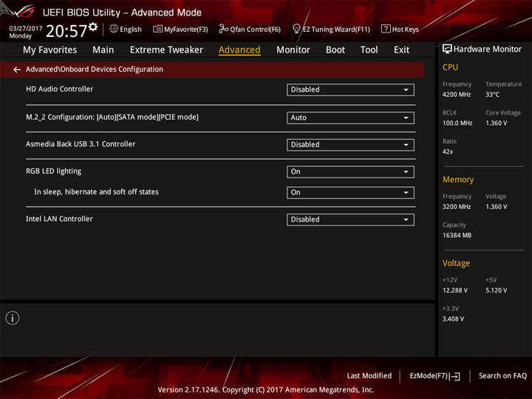The height and width of the screenshot is (399, 532).
Task: Click Memory frequency 3200 MHz
Action: (x=457, y=207)
